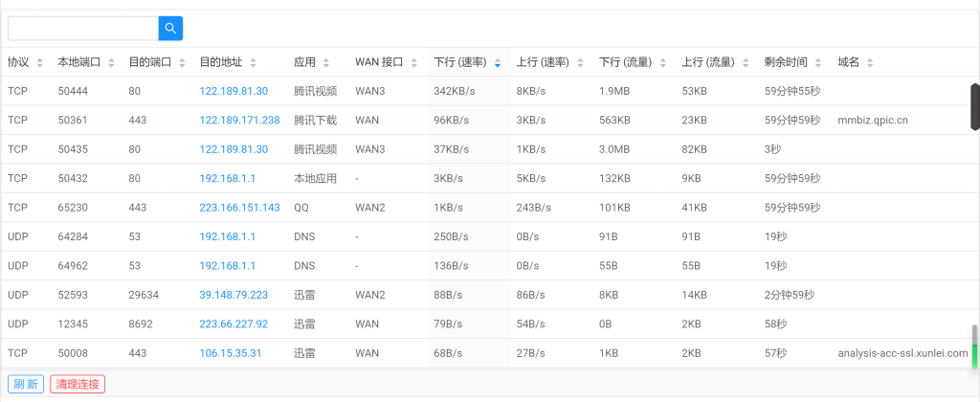Sort by WAN 接口 column sort arrows
This screenshot has width=980, height=402.
(414, 62)
